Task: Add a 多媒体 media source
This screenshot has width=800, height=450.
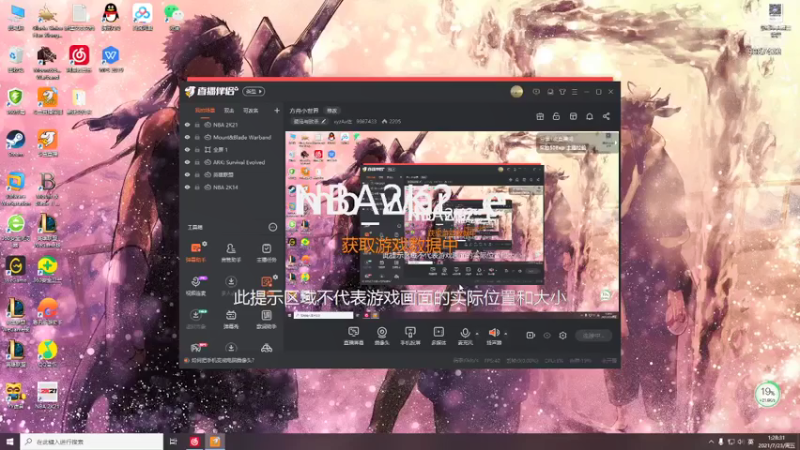Action: coord(438,336)
